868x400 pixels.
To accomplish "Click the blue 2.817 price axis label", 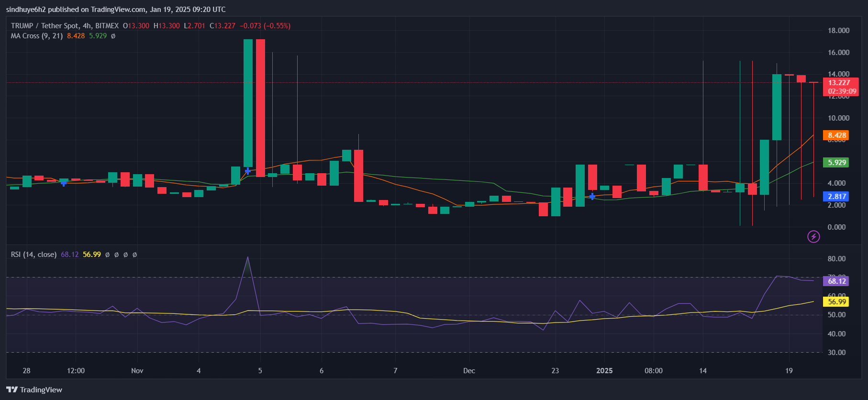I will coord(836,196).
